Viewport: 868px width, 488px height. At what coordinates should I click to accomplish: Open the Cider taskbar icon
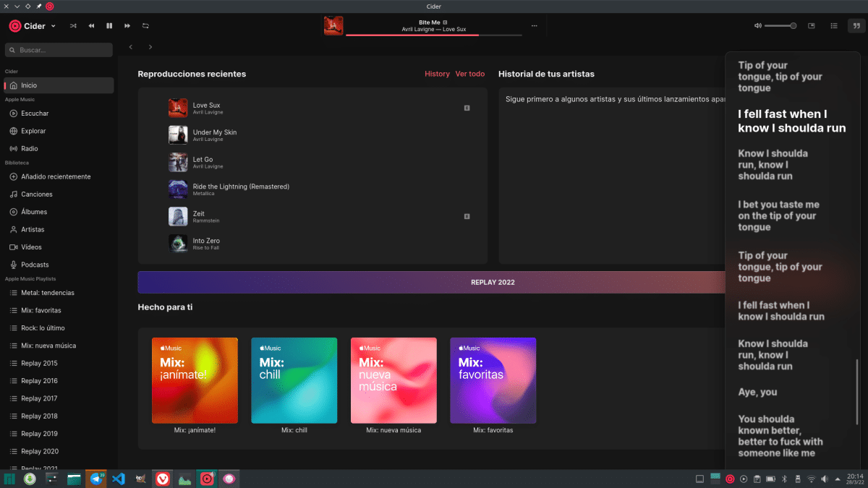click(x=208, y=479)
